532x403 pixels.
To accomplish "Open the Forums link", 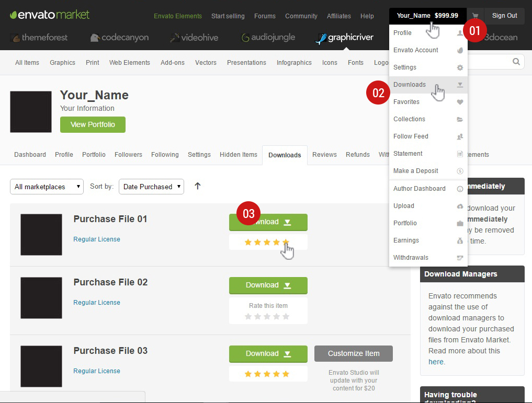I will (x=265, y=16).
